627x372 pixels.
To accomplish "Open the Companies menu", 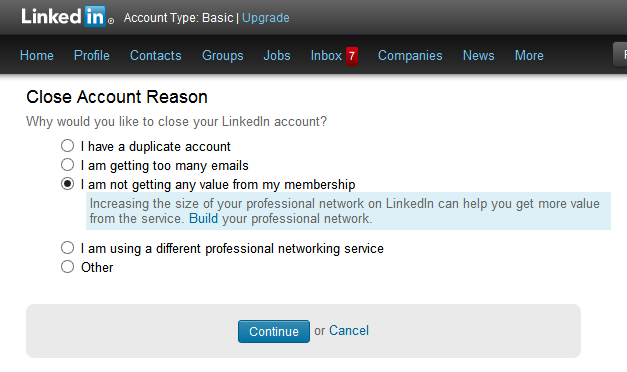I will [x=410, y=56].
